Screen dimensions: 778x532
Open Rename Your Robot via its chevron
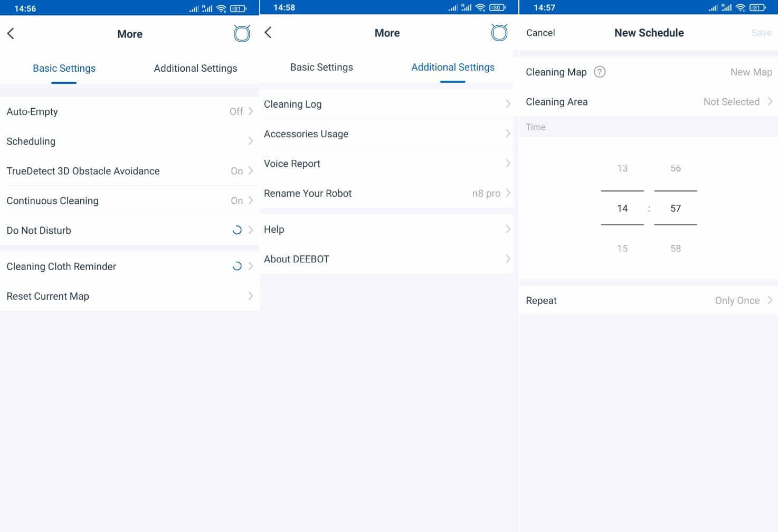click(508, 193)
